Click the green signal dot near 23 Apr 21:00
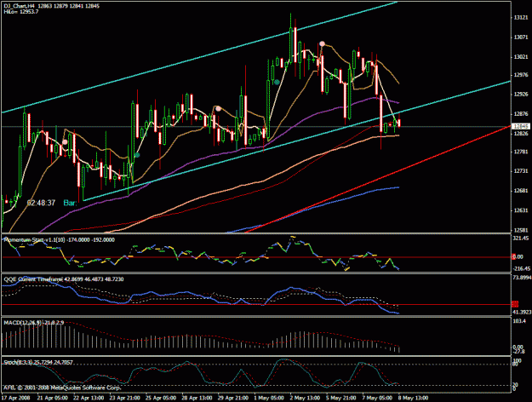Viewport: 532px width, 402px height. (x=137, y=155)
